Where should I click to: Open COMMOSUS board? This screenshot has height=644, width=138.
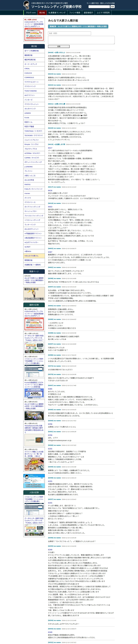(34, 77)
